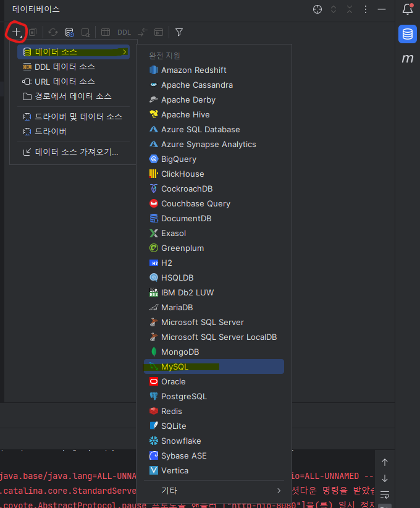Choose DocumentDB data source
The height and width of the screenshot is (508, 420).
[x=214, y=218]
